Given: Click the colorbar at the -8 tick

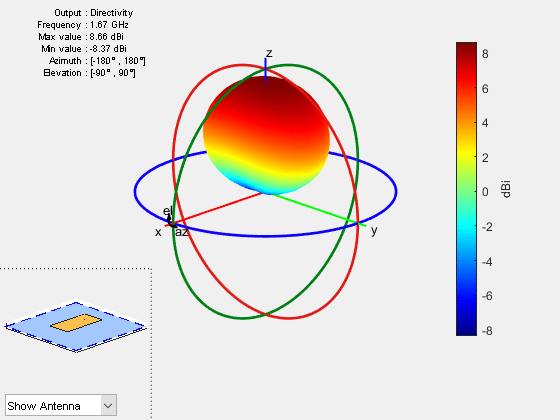Looking at the screenshot, I should [x=466, y=331].
